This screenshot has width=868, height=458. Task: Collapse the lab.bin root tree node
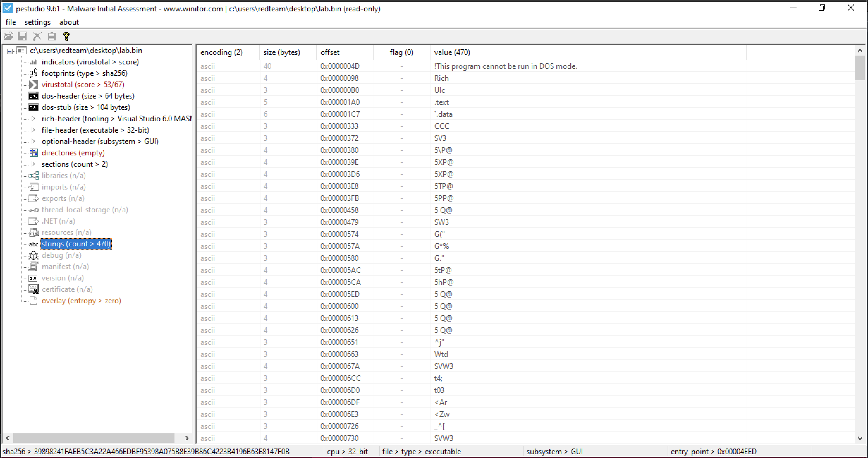[10, 51]
